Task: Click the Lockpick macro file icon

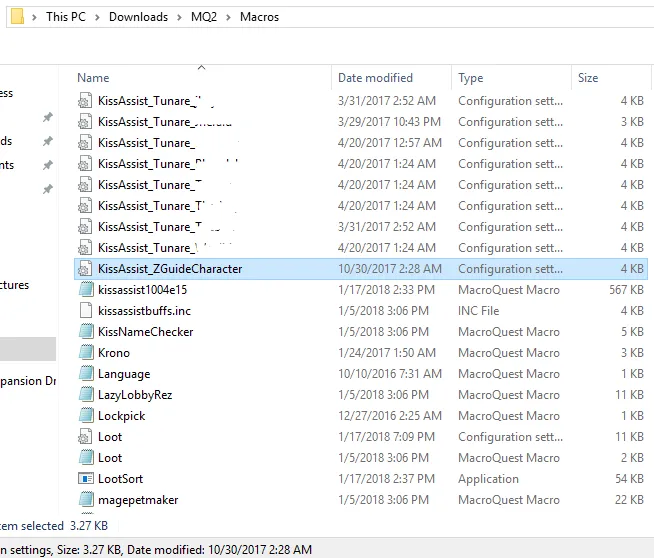Action: (x=86, y=416)
